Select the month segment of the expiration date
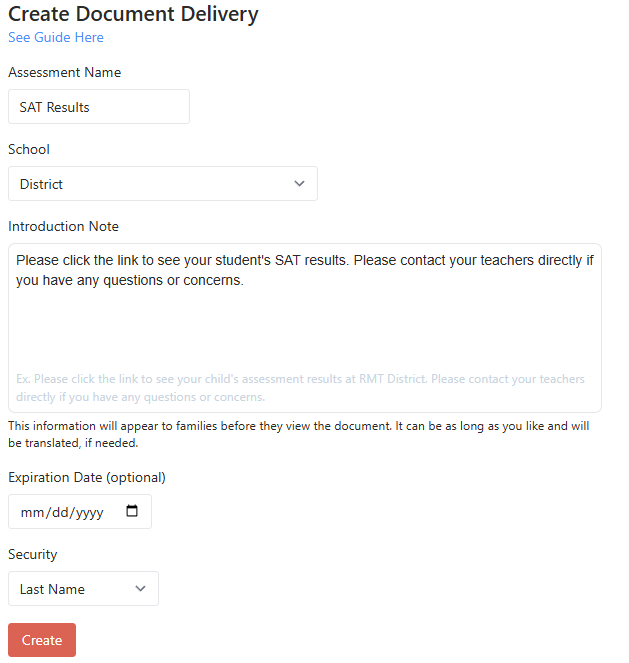 coord(32,512)
